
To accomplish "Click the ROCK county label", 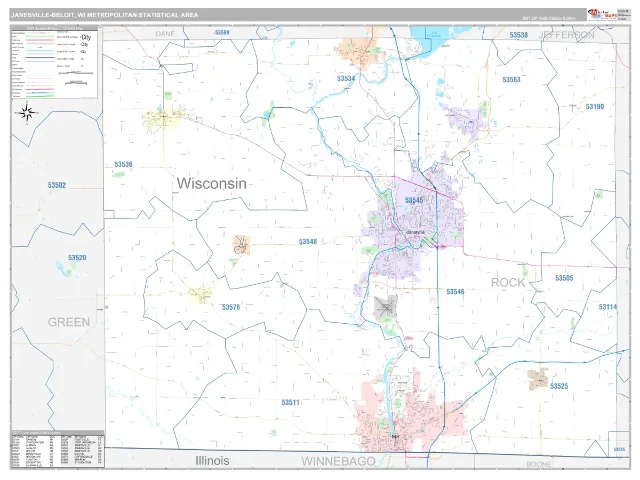I will (x=508, y=282).
